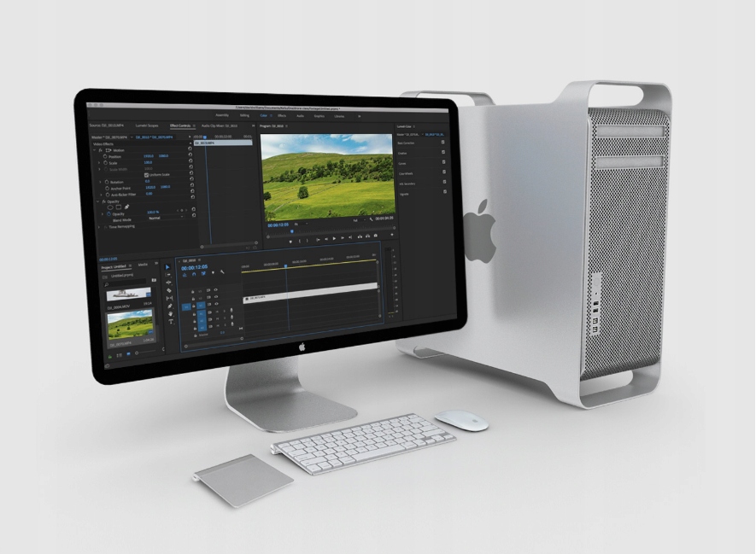
Task: Expand Time Remapping effect
Action: [x=99, y=227]
